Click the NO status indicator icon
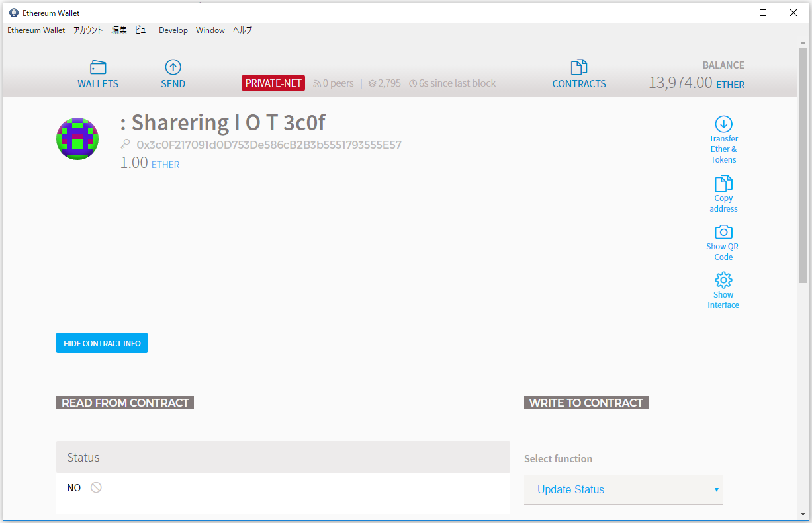 click(x=96, y=487)
